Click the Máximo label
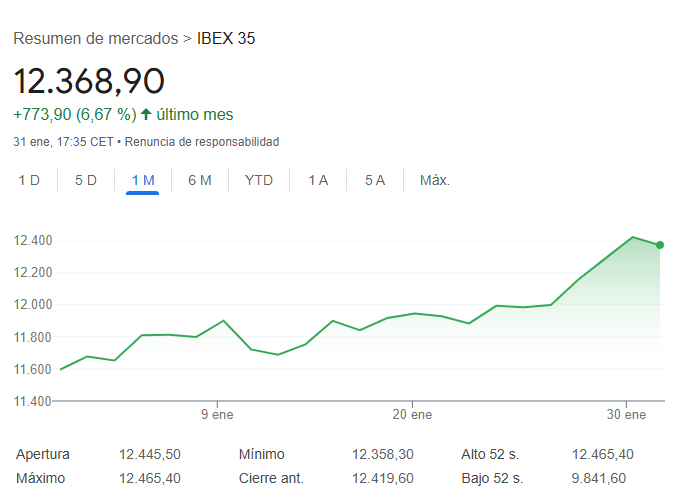The width and height of the screenshot is (699, 500). click(41, 478)
